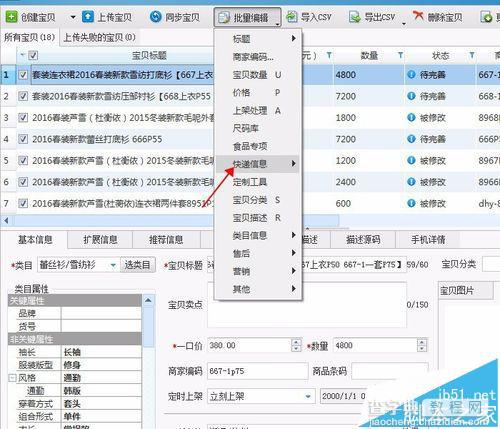
Task: Open the 快递信息 submenu
Action: (258, 164)
